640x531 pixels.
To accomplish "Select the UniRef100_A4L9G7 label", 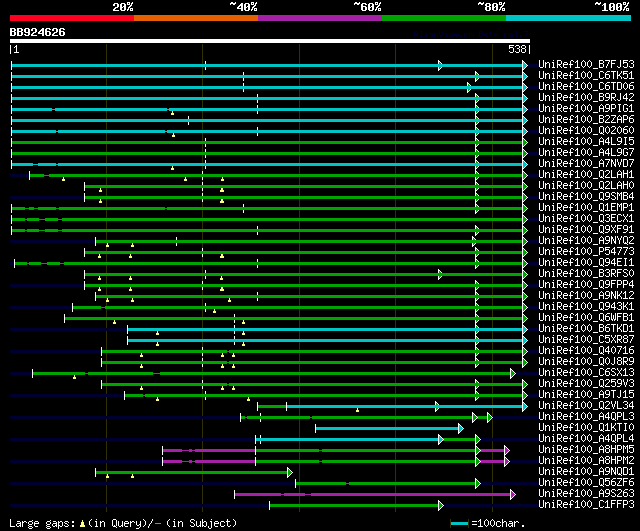I will 586,153.
